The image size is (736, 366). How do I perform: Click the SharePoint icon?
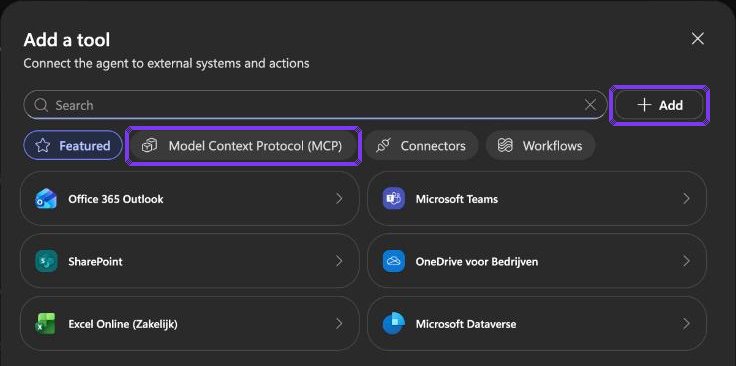tap(46, 261)
